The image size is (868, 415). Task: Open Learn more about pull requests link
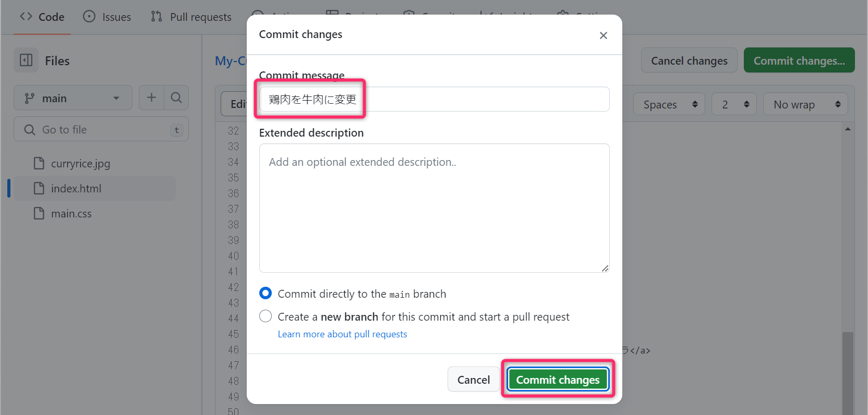point(342,334)
